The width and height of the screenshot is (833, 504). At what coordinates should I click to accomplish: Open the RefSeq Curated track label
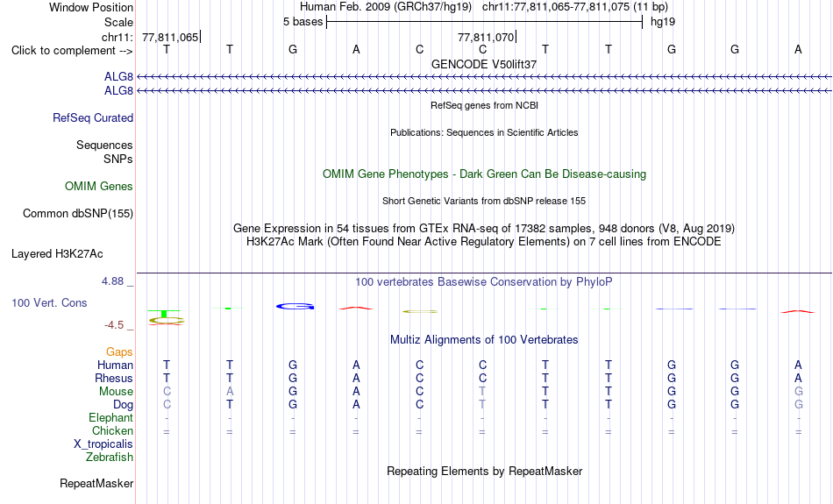[x=93, y=118]
